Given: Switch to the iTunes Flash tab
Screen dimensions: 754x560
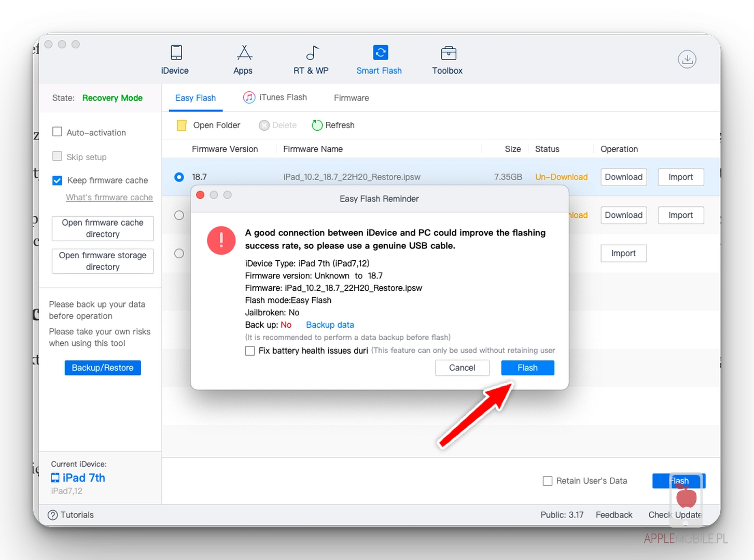Looking at the screenshot, I should (276, 97).
